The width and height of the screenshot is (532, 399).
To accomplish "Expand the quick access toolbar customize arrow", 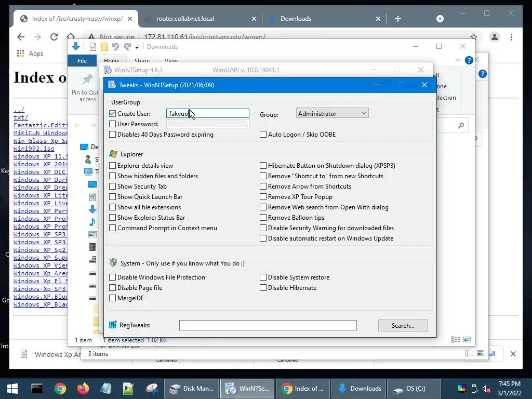I will pos(137,47).
